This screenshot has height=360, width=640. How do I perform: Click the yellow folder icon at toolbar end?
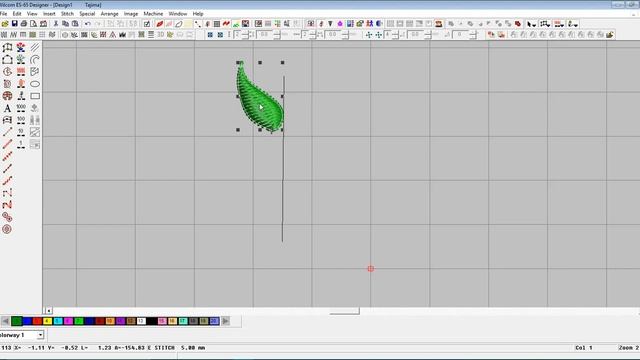(x=610, y=35)
